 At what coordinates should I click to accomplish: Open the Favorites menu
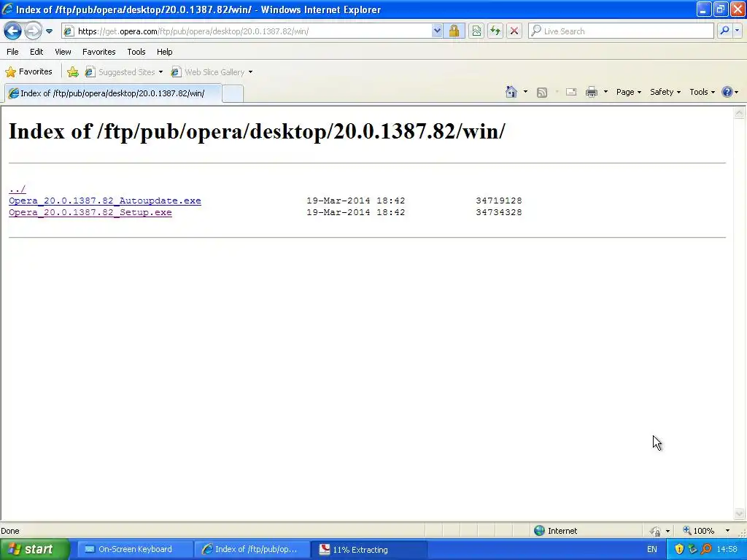98,52
